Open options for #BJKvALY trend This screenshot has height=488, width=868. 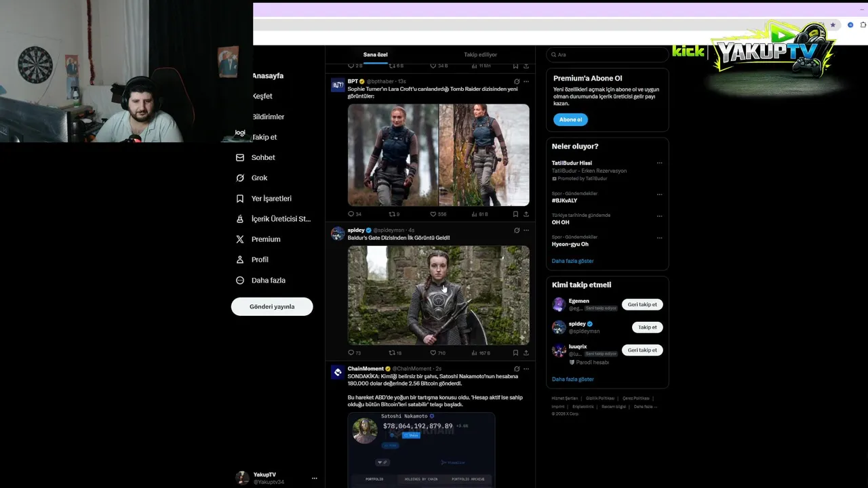pyautogui.click(x=659, y=194)
